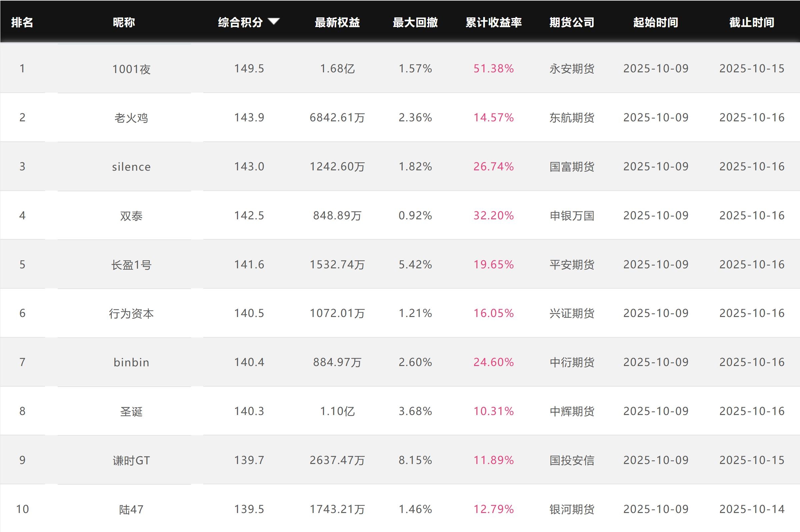Click 行为资本 in the ranking list
The image size is (800, 532).
[x=131, y=313]
